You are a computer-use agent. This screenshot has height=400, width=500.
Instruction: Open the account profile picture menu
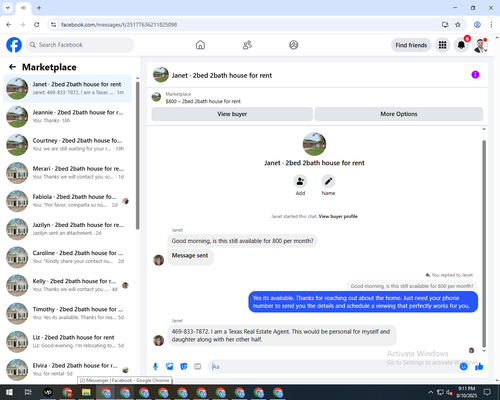tap(480, 45)
